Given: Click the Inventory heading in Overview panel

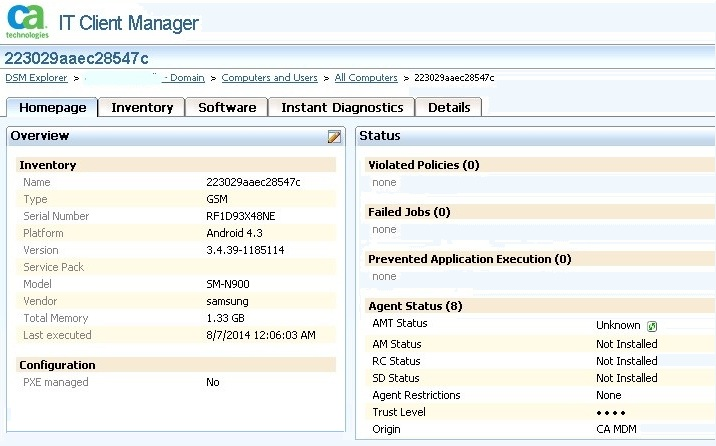Looking at the screenshot, I should tap(48, 165).
